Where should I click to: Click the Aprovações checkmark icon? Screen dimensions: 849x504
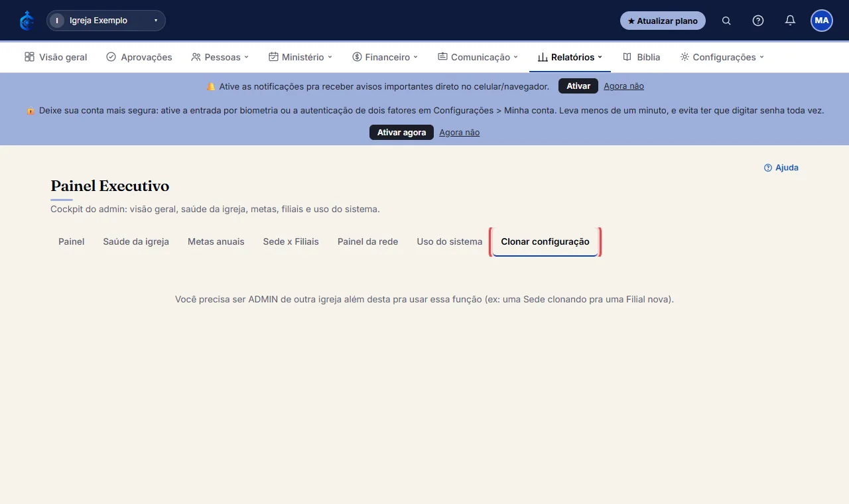tap(111, 57)
